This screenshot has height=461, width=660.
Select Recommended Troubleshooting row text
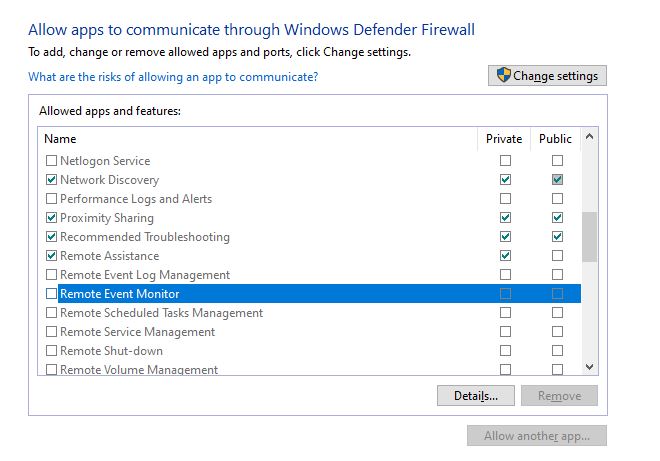point(145,237)
